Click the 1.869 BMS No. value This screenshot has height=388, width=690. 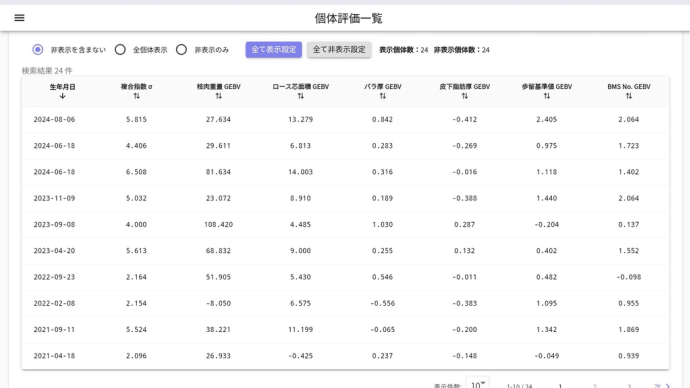[x=628, y=329]
